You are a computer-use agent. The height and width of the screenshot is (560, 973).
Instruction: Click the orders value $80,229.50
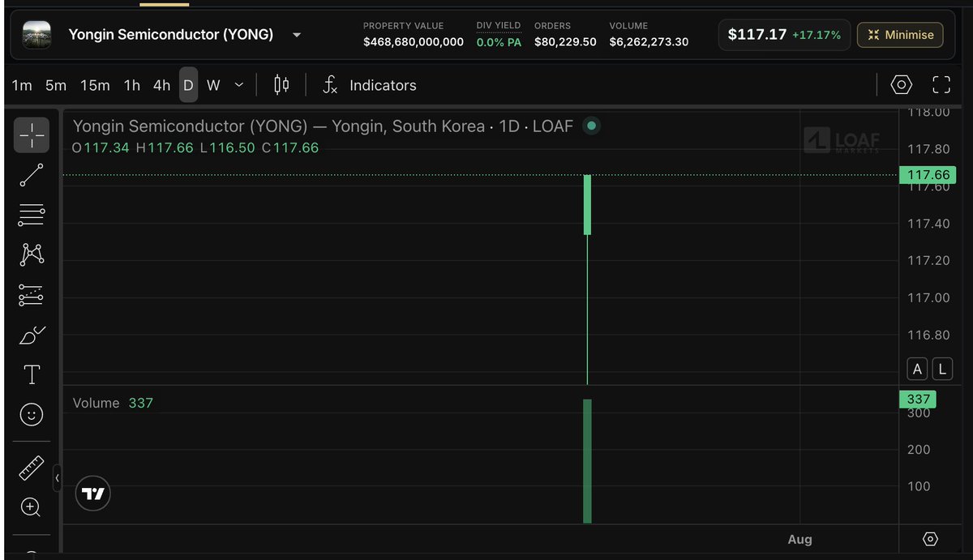click(x=565, y=41)
